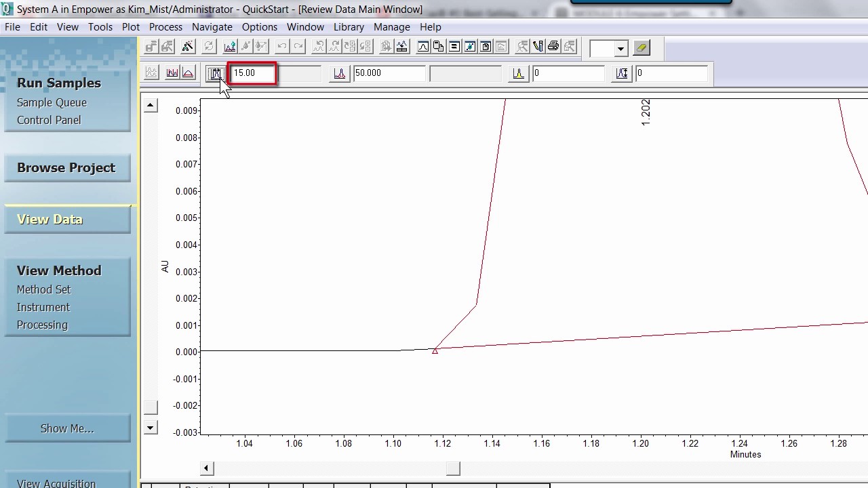Click the threshold field showing 50.000
The image size is (868, 488).
tap(389, 73)
